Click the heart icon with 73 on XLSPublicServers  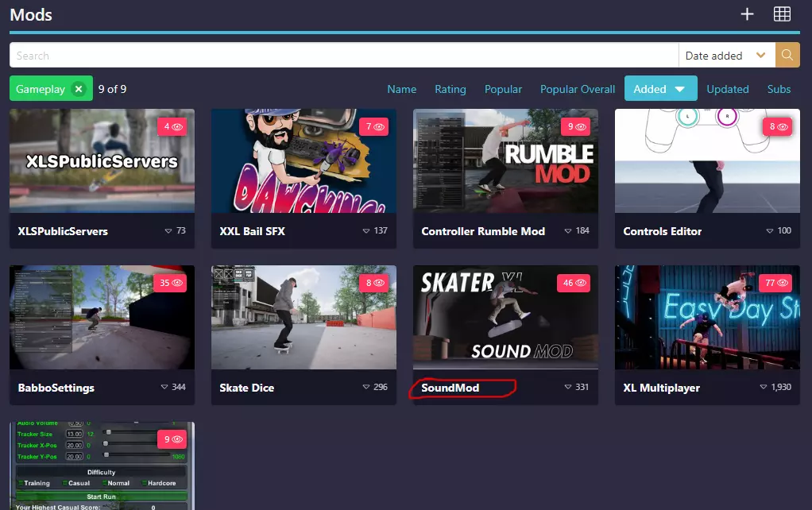coord(168,231)
